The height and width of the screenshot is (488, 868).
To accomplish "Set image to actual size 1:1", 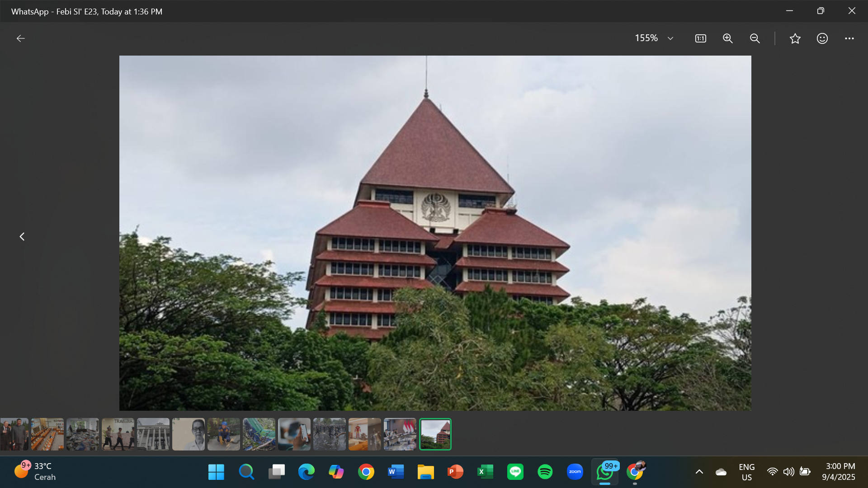I will 700,38.
